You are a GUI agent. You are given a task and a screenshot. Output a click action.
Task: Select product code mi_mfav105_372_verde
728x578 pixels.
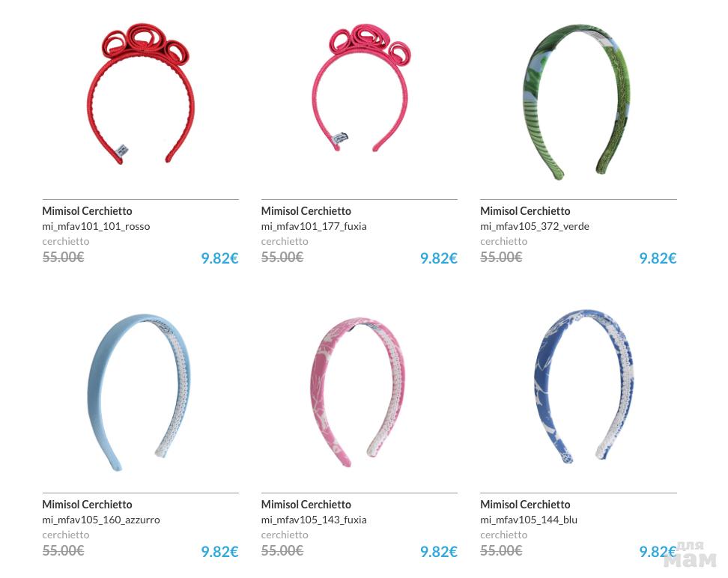[x=535, y=227]
